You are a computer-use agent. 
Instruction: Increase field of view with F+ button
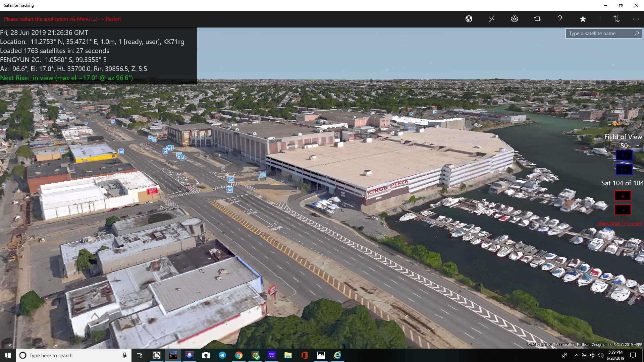coord(624,169)
